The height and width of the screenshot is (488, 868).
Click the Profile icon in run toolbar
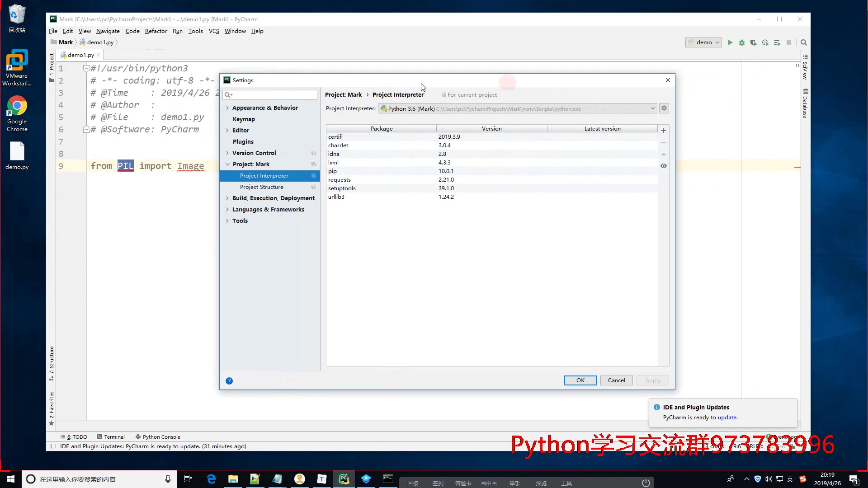coord(765,42)
